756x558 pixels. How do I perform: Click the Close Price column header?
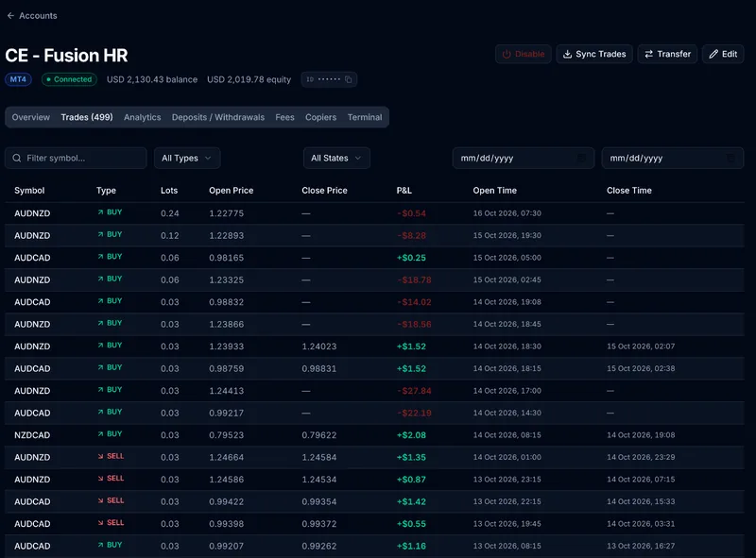[324, 191]
